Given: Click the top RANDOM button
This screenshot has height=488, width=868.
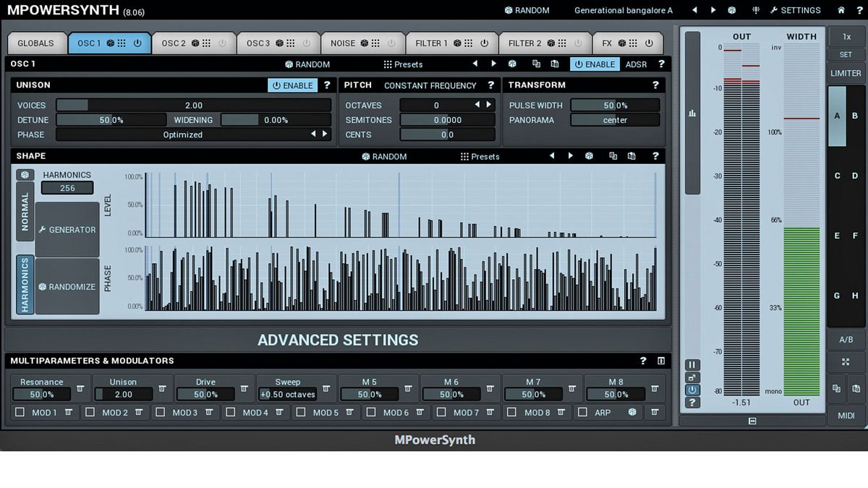Looking at the screenshot, I should pos(527,10).
